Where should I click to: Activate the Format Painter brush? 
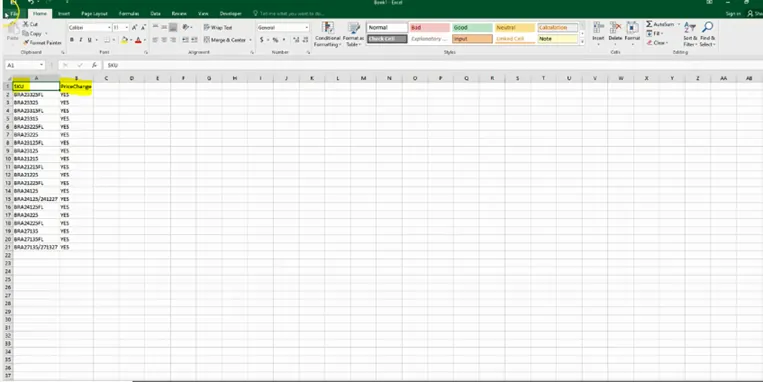26,43
